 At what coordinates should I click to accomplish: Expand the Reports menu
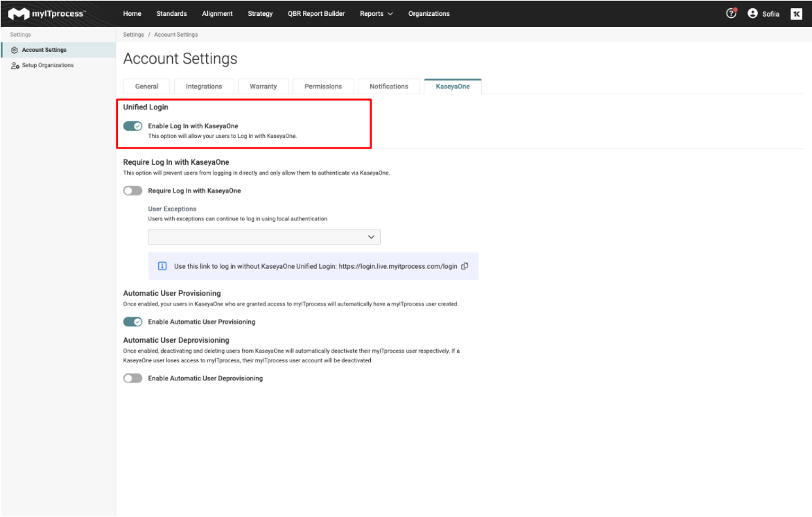[377, 13]
